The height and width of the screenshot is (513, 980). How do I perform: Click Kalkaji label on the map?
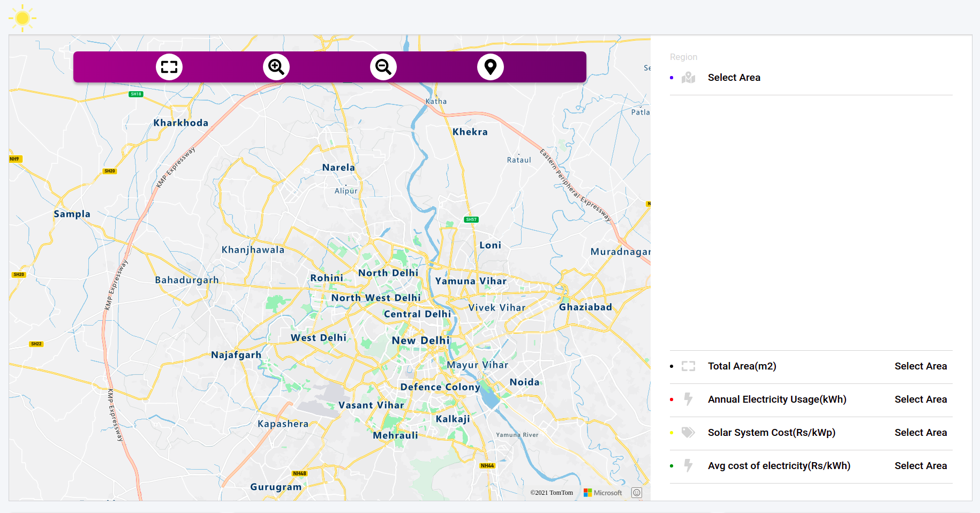[x=453, y=419]
